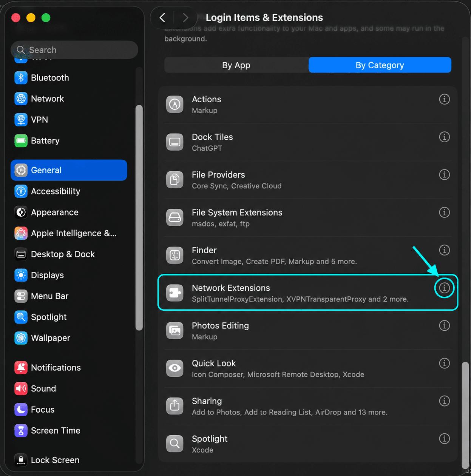The width and height of the screenshot is (471, 476).
Task: Open VPN settings in sidebar
Action: pyautogui.click(x=69, y=120)
